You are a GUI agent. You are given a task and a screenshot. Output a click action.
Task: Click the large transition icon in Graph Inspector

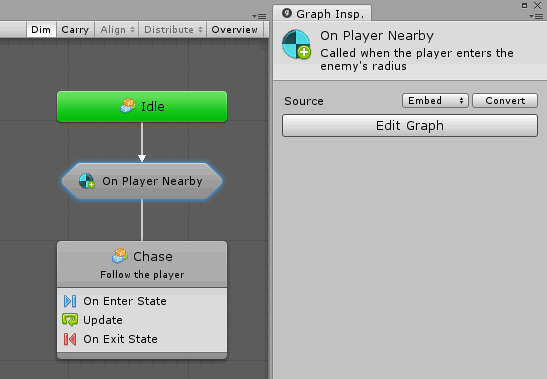296,44
